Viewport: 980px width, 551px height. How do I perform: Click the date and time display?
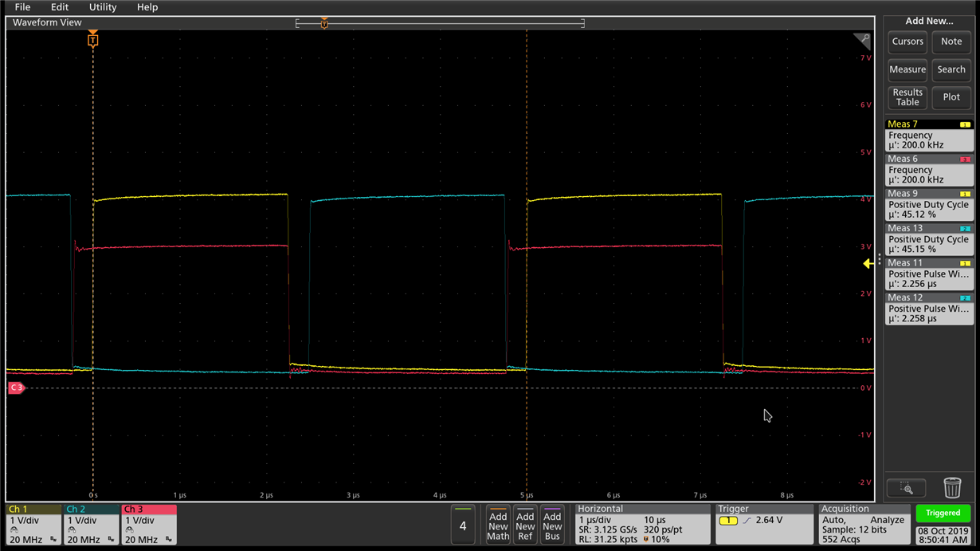[x=943, y=535]
